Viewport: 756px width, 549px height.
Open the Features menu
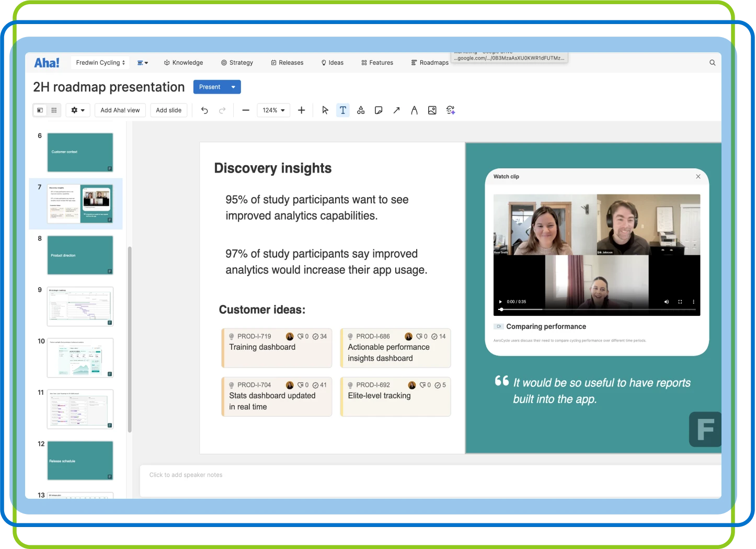pyautogui.click(x=377, y=63)
